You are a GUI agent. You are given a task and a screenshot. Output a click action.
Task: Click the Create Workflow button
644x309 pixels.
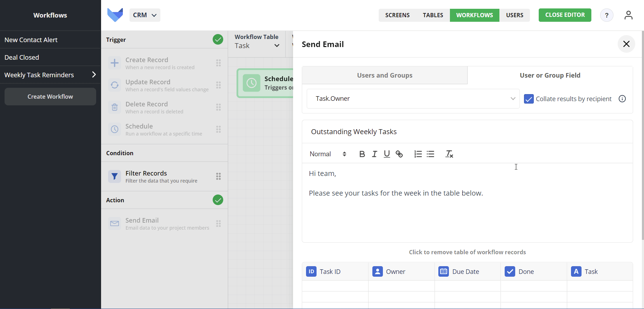click(x=50, y=97)
